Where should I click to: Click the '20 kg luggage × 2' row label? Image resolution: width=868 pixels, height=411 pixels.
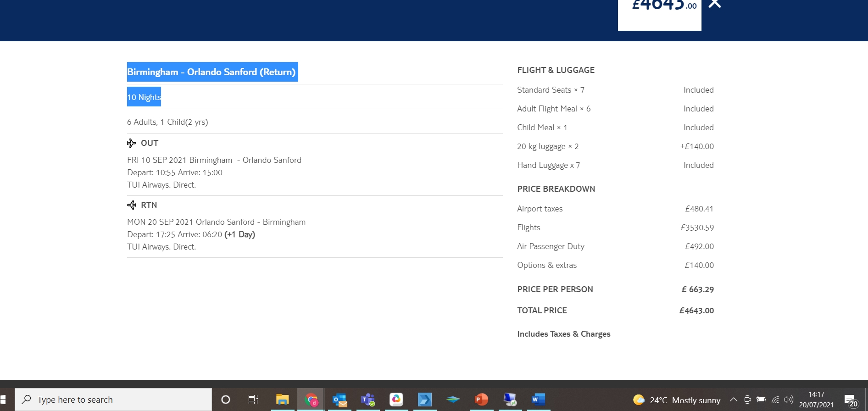[x=548, y=146]
